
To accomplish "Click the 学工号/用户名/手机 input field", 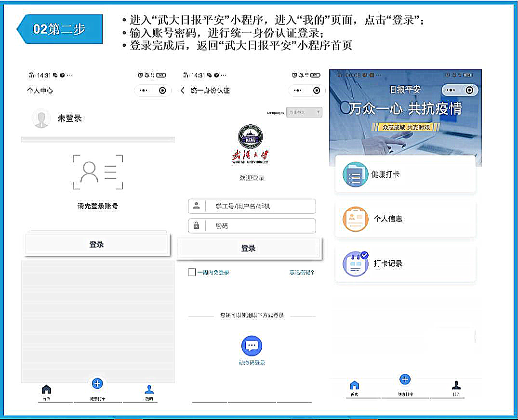I will click(260, 206).
